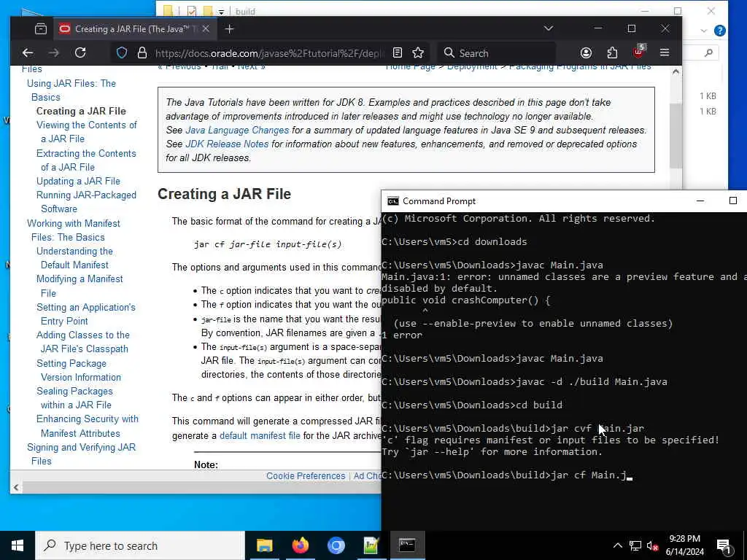Image resolution: width=747 pixels, height=560 pixels.
Task: Toggle reader view icon in address bar
Action: [398, 52]
